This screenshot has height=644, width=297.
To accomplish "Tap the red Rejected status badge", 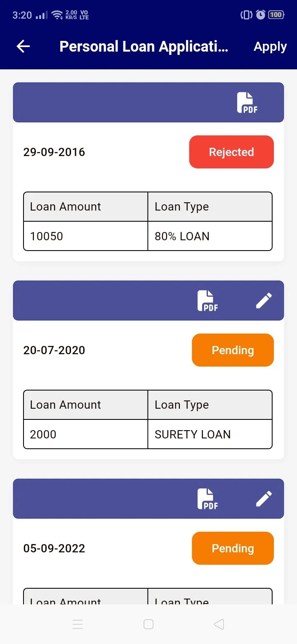I will (231, 152).
